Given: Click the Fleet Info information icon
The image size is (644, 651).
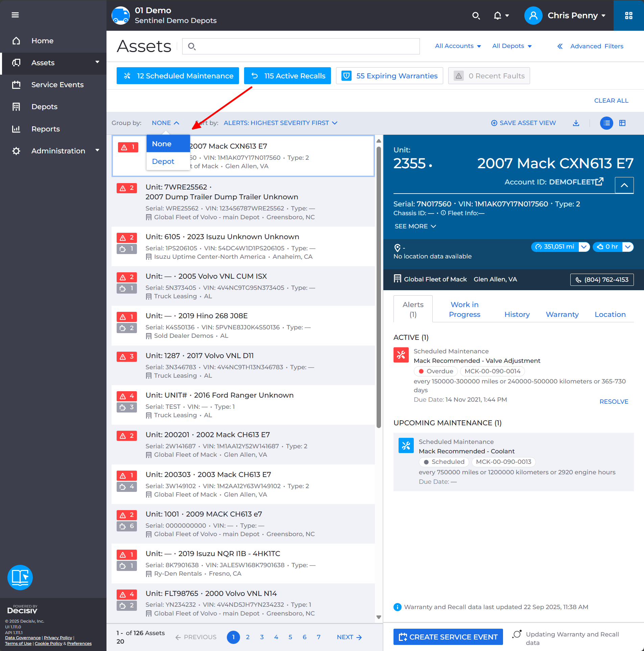Looking at the screenshot, I should 443,213.
